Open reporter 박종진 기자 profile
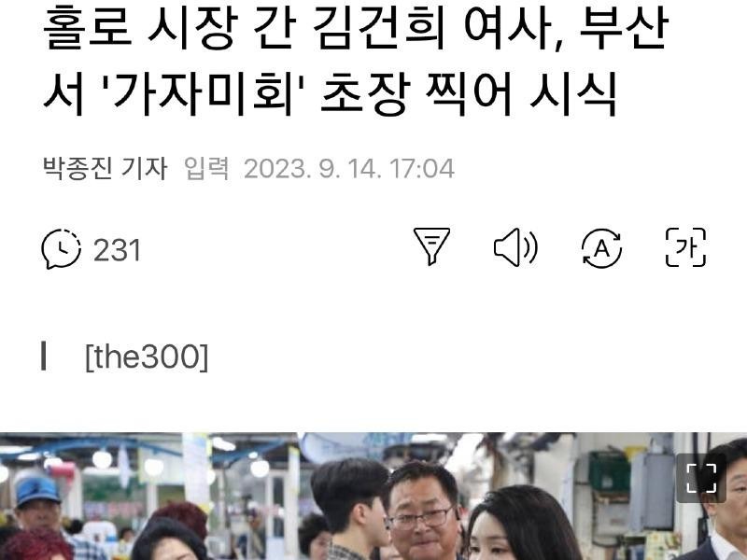 point(106,168)
